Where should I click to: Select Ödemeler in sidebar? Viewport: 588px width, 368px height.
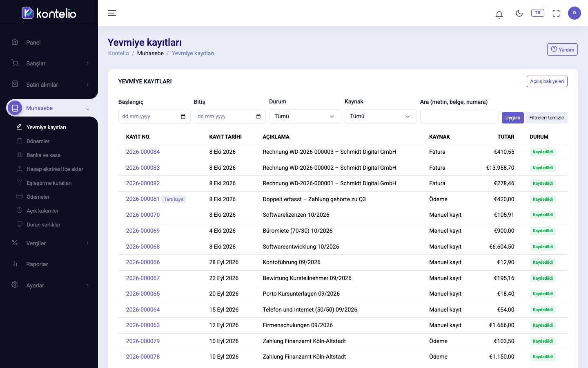tap(38, 197)
